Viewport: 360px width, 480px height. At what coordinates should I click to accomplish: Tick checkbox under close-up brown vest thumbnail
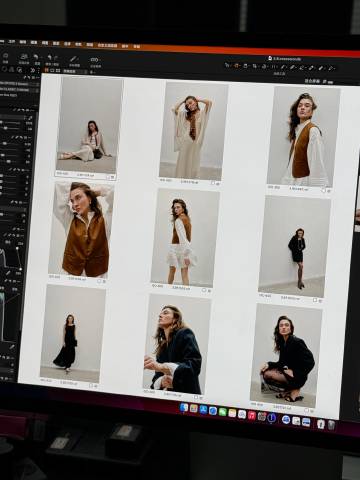pyautogui.click(x=99, y=281)
